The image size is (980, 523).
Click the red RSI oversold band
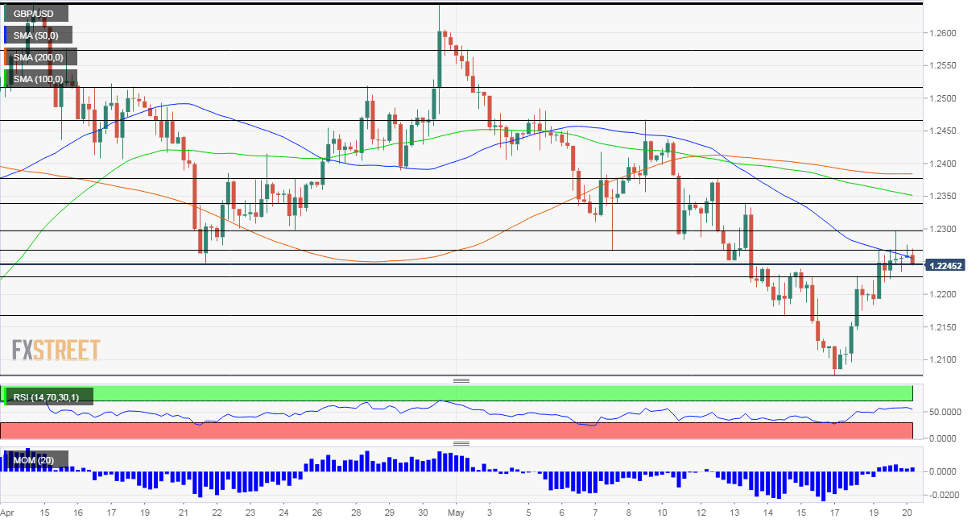pyautogui.click(x=483, y=430)
